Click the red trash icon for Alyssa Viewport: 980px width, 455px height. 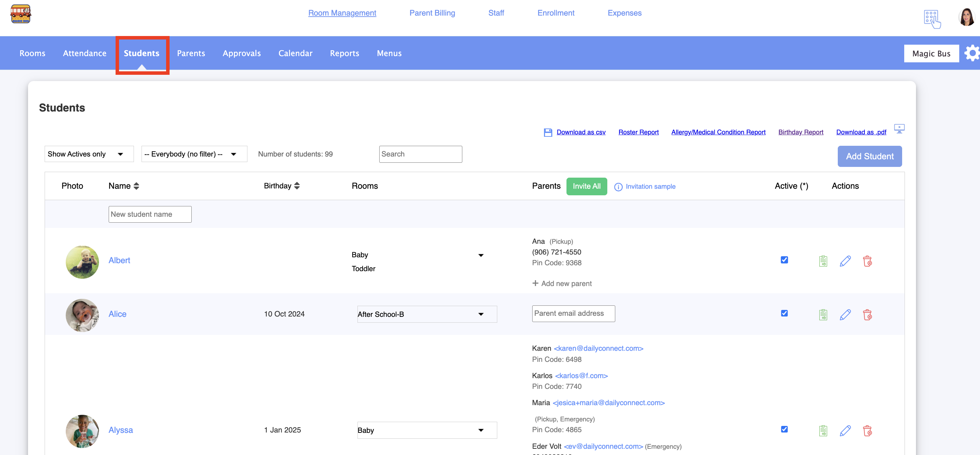click(x=867, y=431)
